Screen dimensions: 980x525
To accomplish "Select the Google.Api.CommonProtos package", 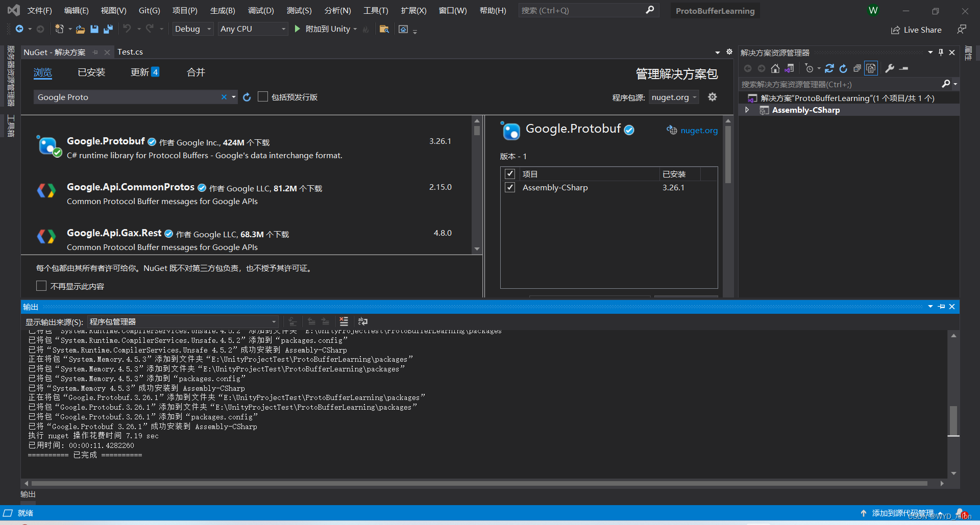I will coord(246,194).
